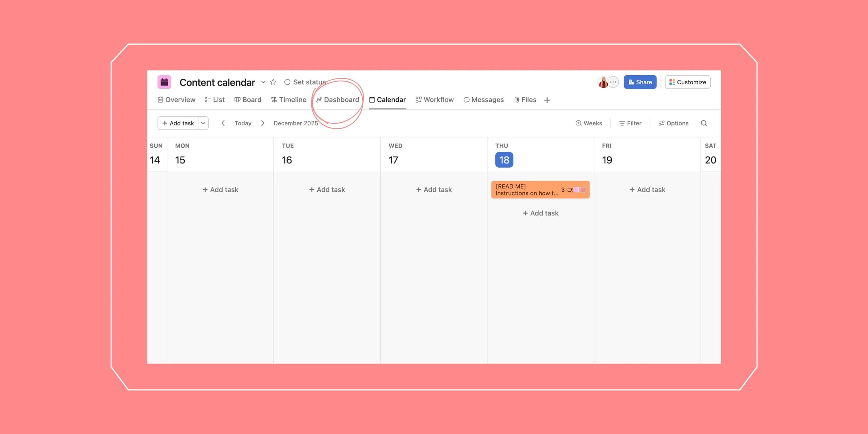The image size is (868, 434).
Task: Open the dropdown next to Content calendar title
Action: click(x=263, y=82)
